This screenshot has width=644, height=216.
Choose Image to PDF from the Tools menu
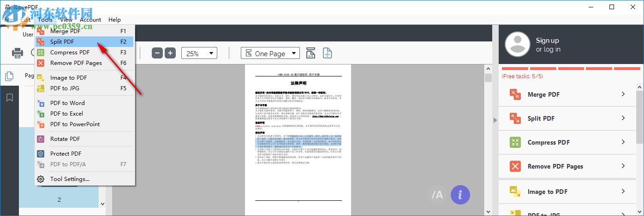(84, 78)
